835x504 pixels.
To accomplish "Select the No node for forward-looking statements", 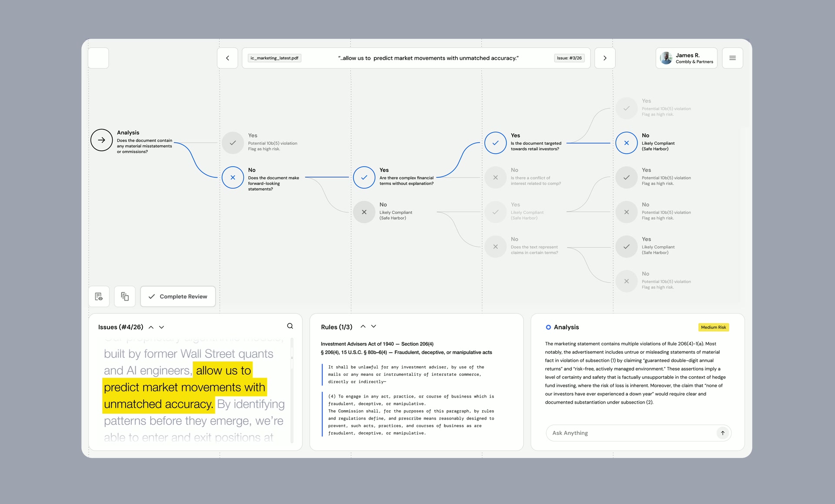I will [233, 177].
